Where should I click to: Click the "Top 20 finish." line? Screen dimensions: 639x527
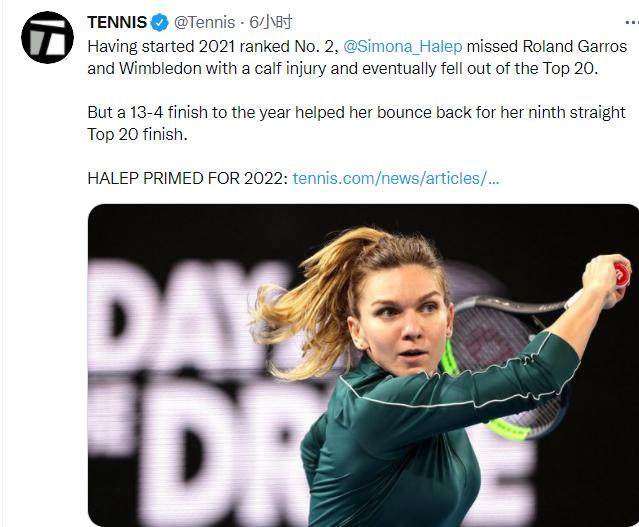click(x=137, y=134)
